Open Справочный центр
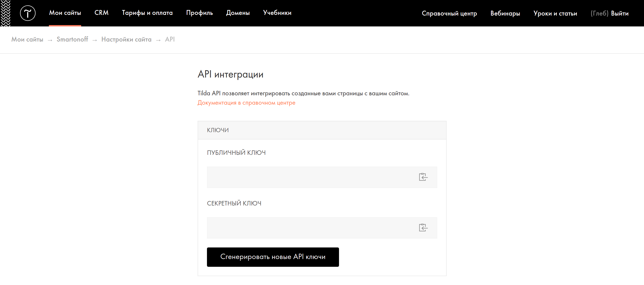Image resolution: width=644 pixels, height=285 pixels. point(449,14)
